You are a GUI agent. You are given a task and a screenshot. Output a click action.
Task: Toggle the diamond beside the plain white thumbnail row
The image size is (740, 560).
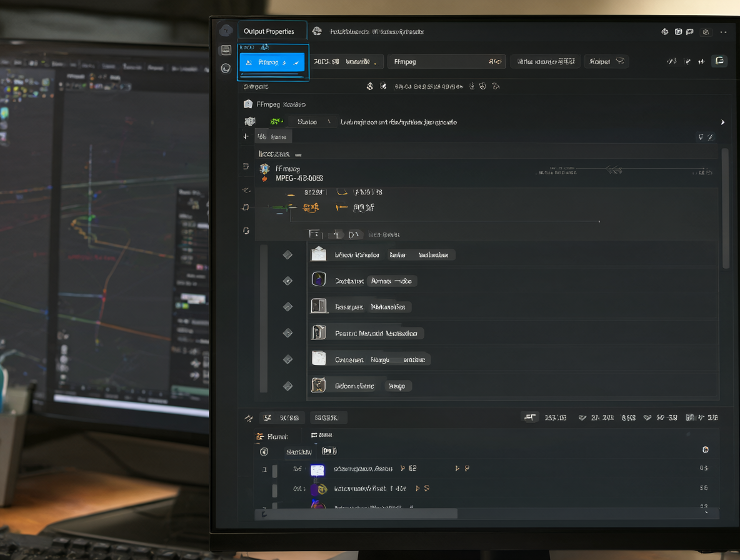coord(287,359)
